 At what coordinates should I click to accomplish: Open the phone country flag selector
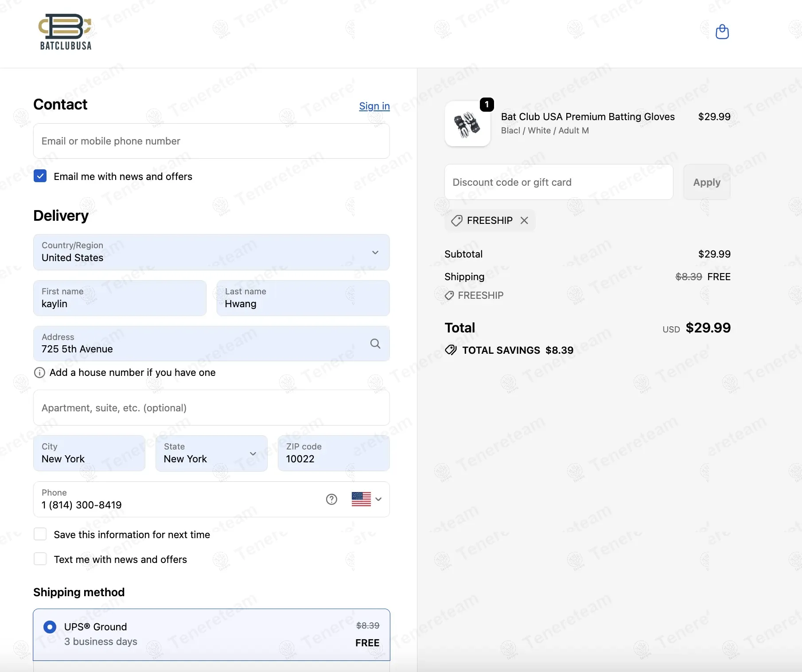tap(366, 499)
